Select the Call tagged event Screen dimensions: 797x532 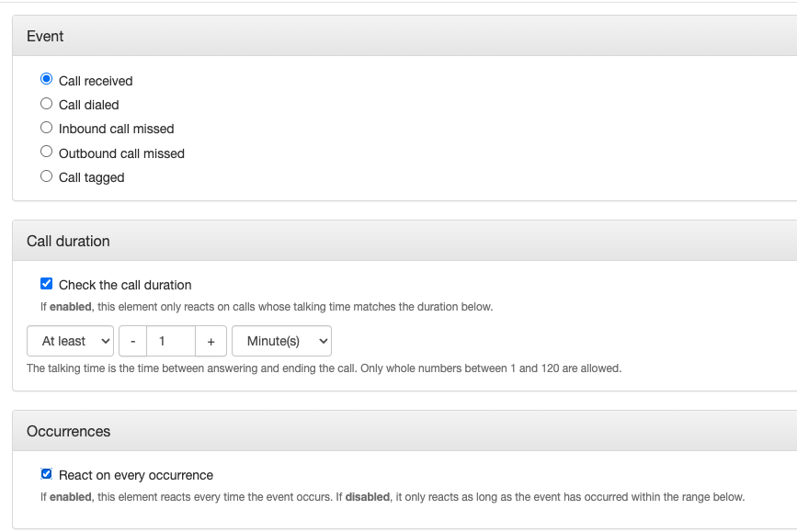coord(46,176)
